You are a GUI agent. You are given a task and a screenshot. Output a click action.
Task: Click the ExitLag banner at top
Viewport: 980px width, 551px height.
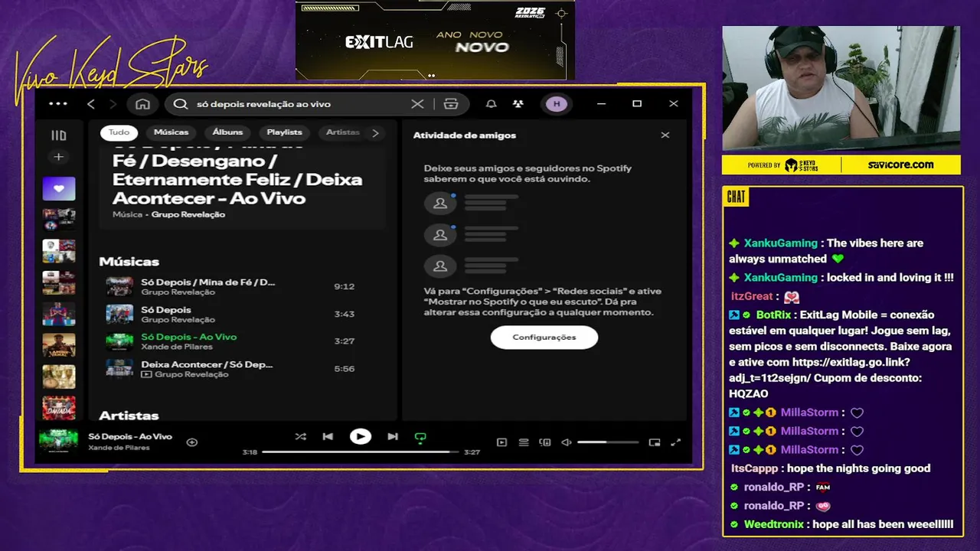[x=435, y=40]
